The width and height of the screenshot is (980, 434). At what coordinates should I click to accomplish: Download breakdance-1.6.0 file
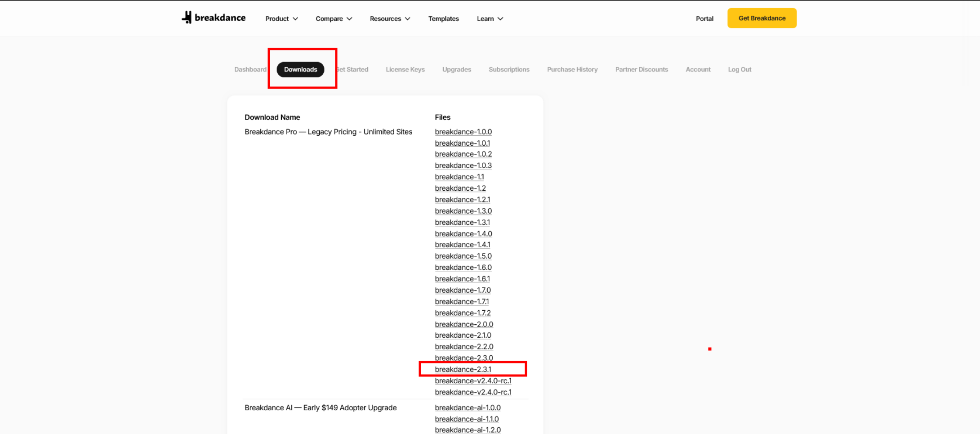[463, 267]
